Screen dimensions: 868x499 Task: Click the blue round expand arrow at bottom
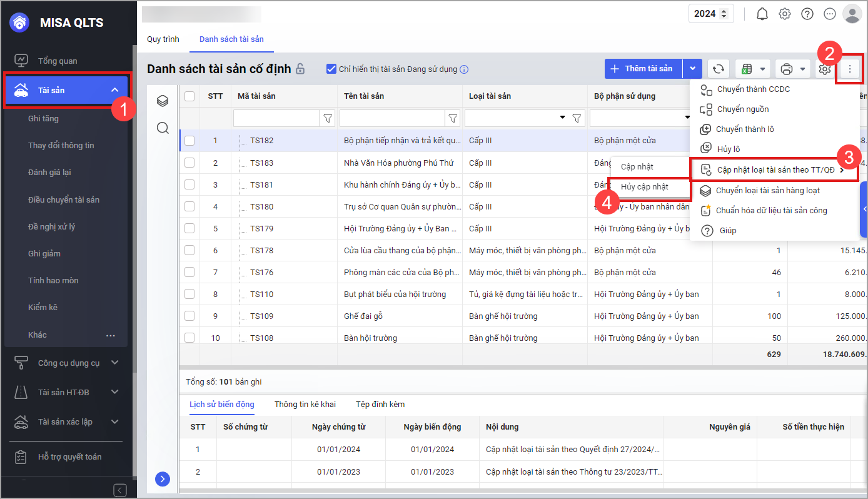point(163,479)
